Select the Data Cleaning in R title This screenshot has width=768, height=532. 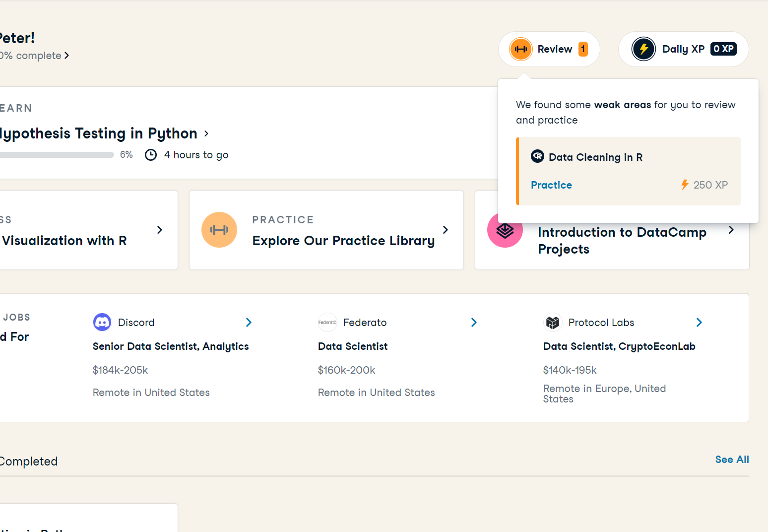tap(595, 157)
